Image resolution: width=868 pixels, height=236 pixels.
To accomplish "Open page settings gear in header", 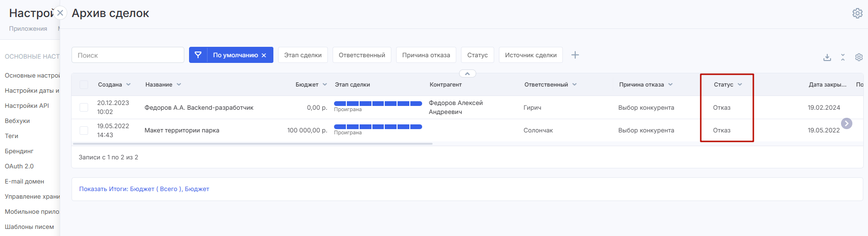I will (x=857, y=13).
